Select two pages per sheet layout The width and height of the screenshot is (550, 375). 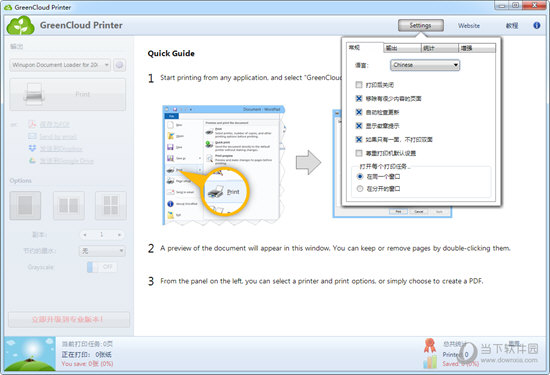click(x=69, y=206)
